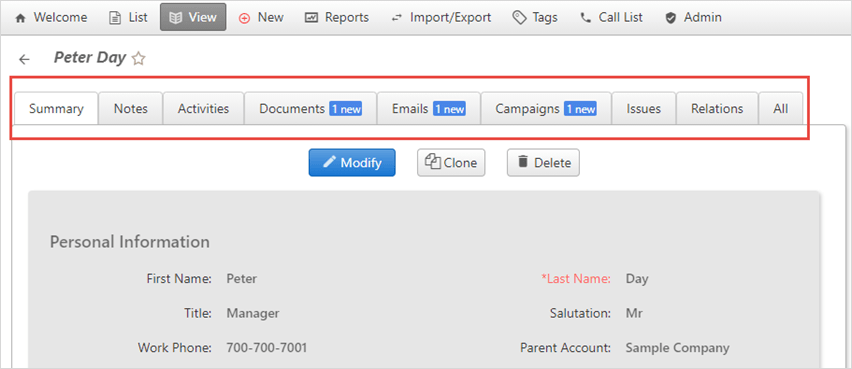
Task: Click the Peter Day record title
Action: pyautogui.click(x=90, y=58)
